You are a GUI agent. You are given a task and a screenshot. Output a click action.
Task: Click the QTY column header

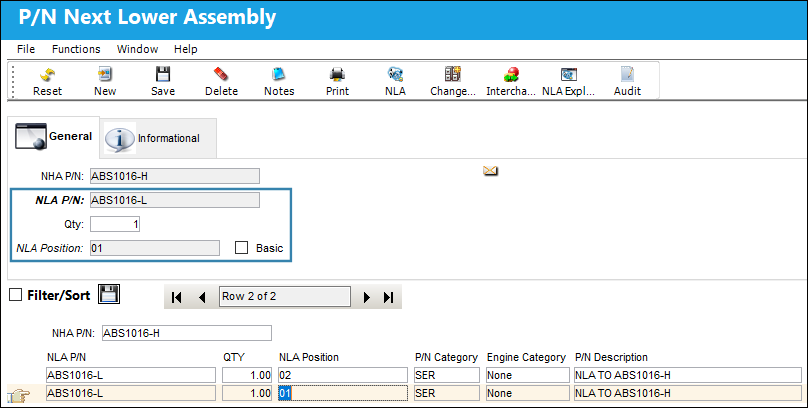point(234,358)
